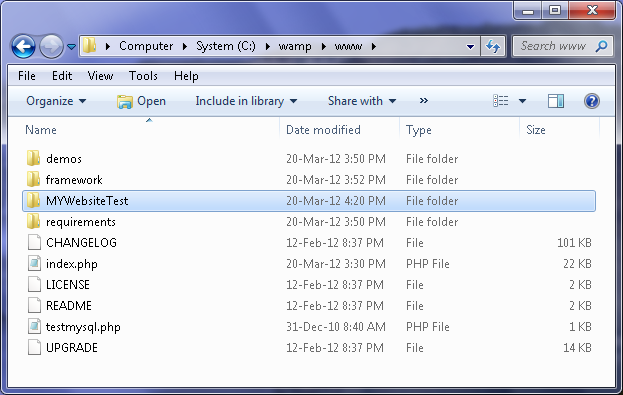The height and width of the screenshot is (395, 623).
Task: Click date 31-Dec-10 8:40 AM
Action: (x=336, y=327)
